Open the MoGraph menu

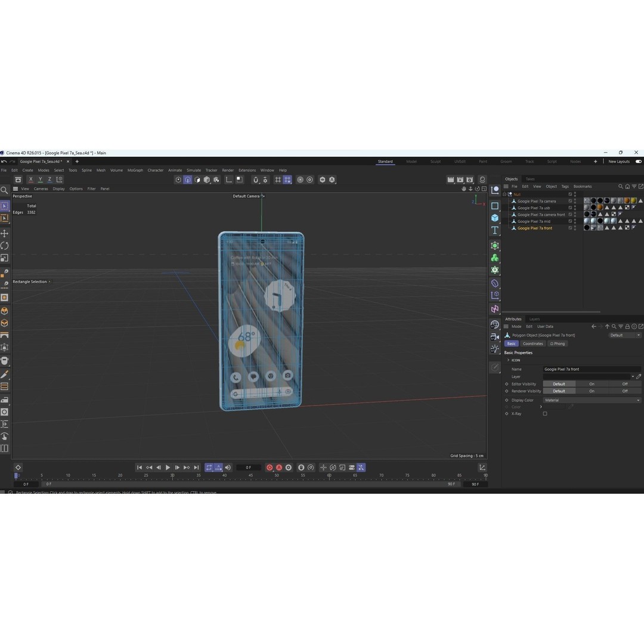pyautogui.click(x=135, y=170)
